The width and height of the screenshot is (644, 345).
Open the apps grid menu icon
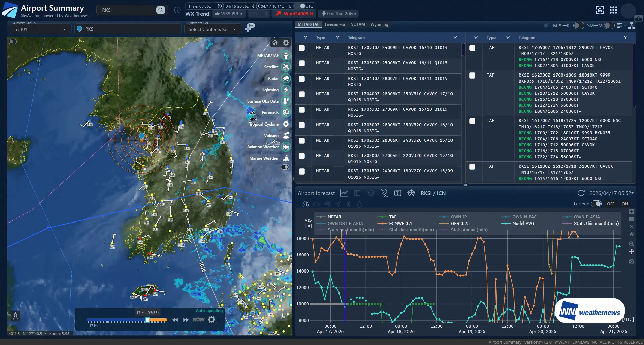(x=613, y=10)
